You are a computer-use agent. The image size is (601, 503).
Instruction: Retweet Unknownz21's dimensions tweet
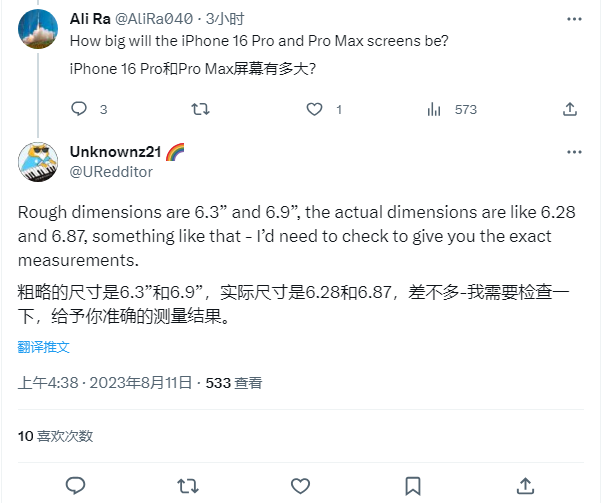click(186, 485)
